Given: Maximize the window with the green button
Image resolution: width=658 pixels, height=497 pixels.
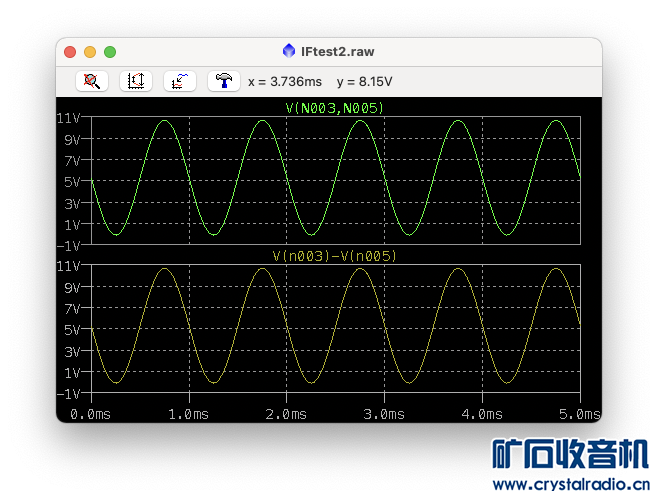Looking at the screenshot, I should coord(110,52).
